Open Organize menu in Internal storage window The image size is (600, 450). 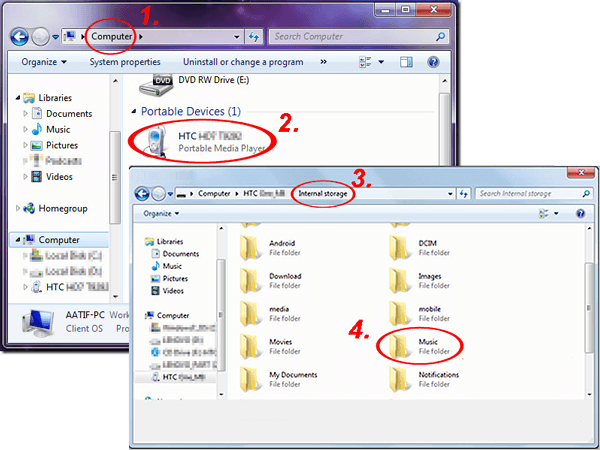[x=161, y=214]
